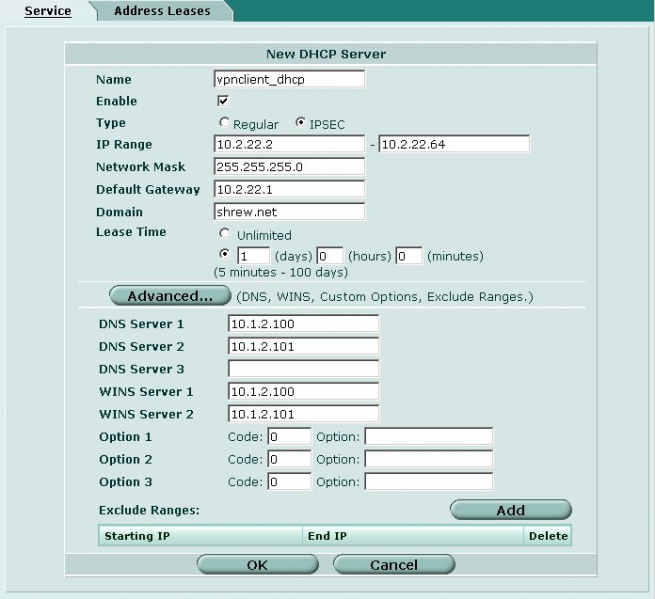Focus the DNS Server 2 field
Image resolution: width=655 pixels, height=599 pixels.
pos(304,346)
